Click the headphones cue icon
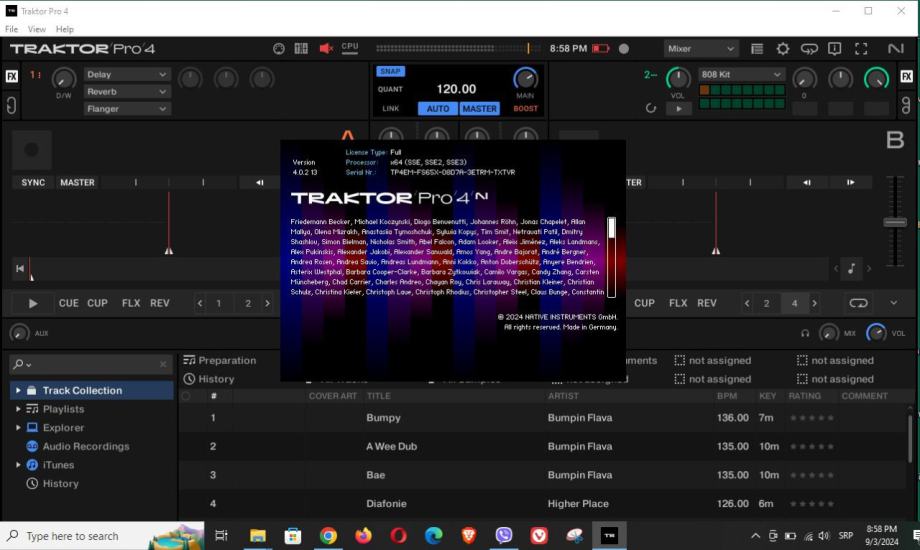Viewport: 920px width, 550px height. coord(805,333)
